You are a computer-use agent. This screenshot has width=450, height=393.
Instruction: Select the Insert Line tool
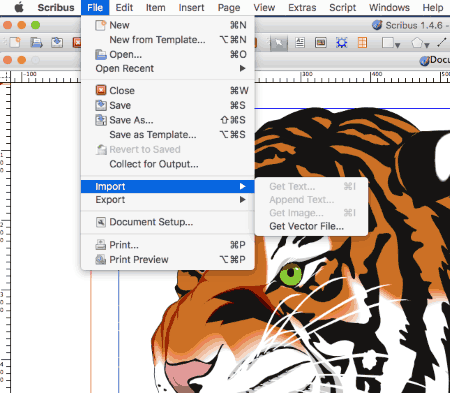tap(442, 43)
